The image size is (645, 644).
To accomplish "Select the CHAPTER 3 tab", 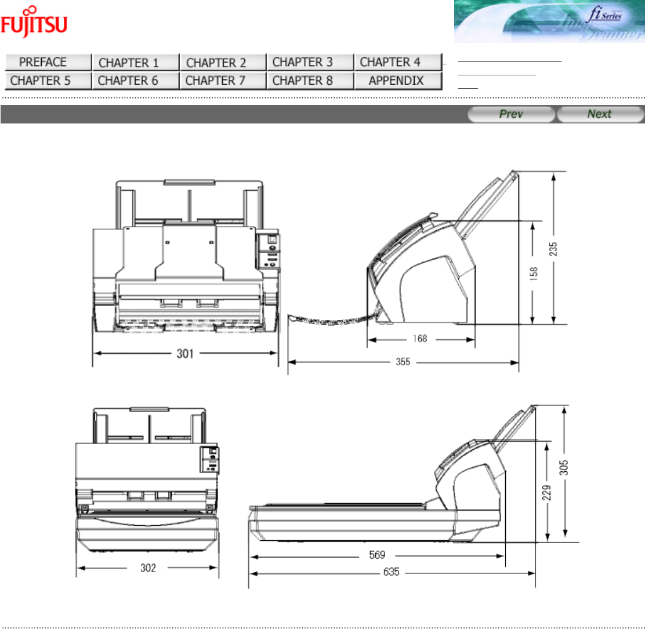I will tap(310, 62).
